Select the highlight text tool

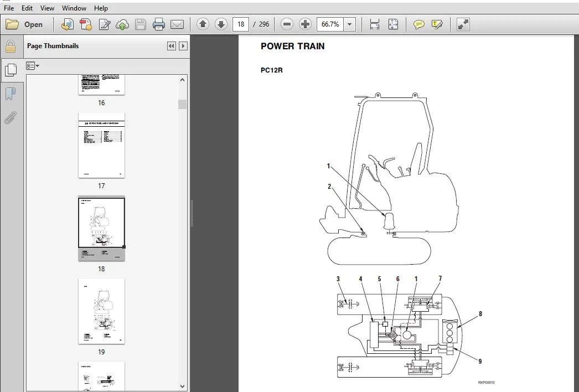[x=437, y=24]
